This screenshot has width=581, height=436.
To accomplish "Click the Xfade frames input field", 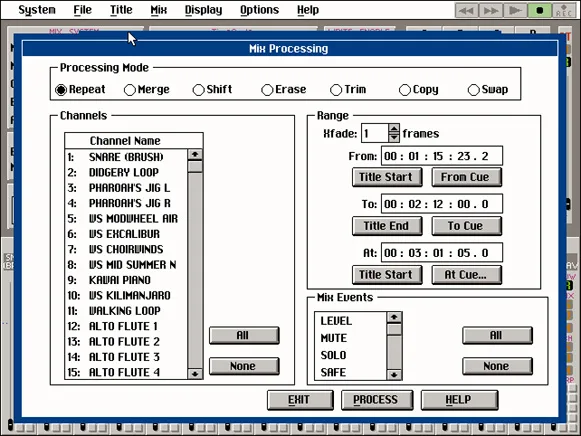I will click(375, 133).
